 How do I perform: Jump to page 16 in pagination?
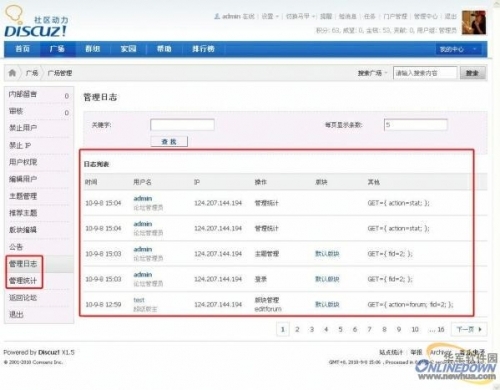[x=441, y=329]
